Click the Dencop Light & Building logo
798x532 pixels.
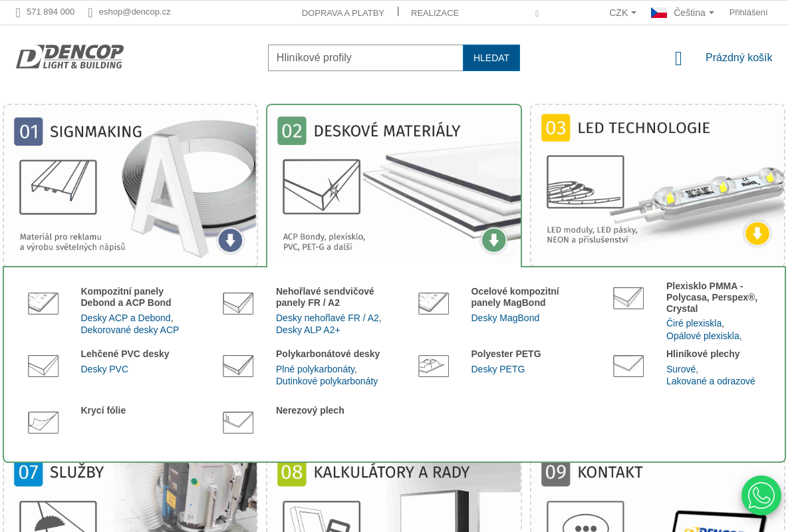70,57
